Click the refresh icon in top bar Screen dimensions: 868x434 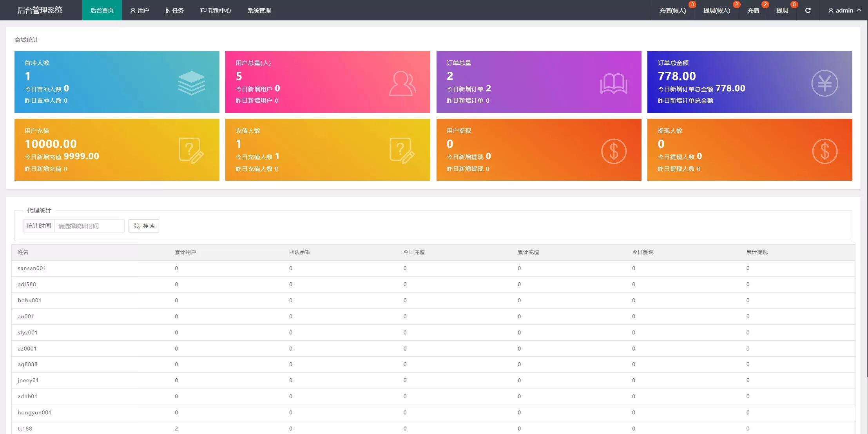(808, 11)
